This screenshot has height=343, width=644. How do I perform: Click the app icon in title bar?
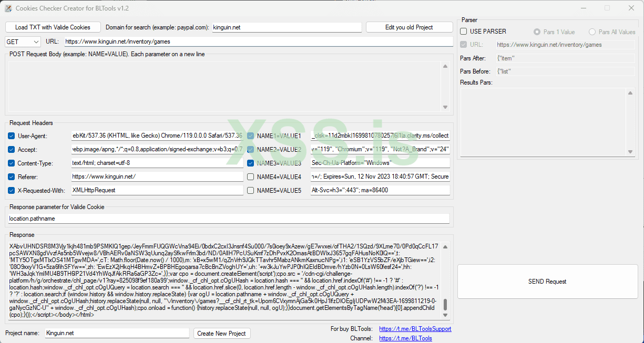(x=8, y=8)
